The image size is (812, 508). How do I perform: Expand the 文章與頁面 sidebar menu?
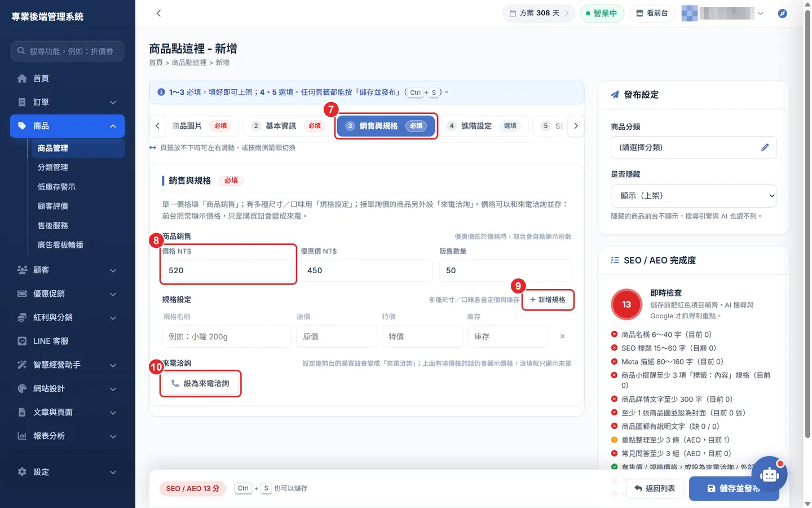click(68, 412)
